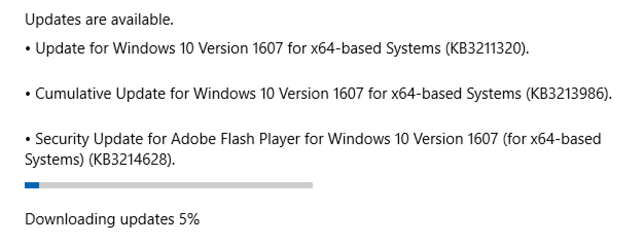
Task: Click the blue filled part of the progress bar
Action: (32, 185)
